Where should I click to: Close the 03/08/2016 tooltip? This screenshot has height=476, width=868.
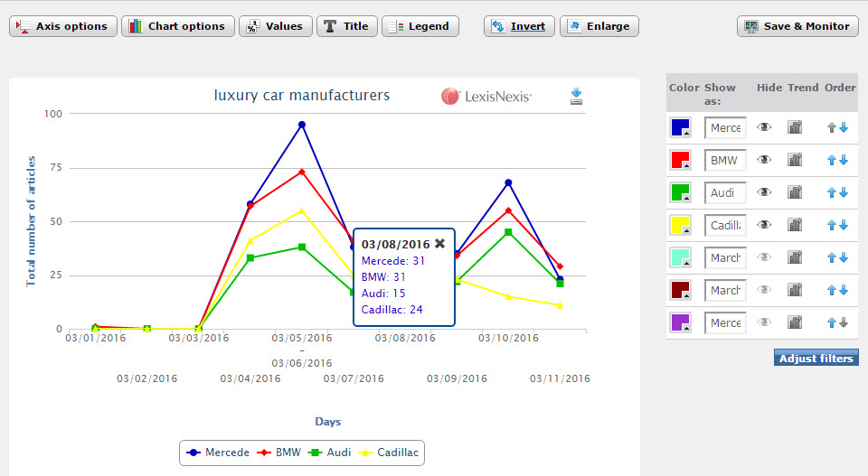(x=440, y=243)
